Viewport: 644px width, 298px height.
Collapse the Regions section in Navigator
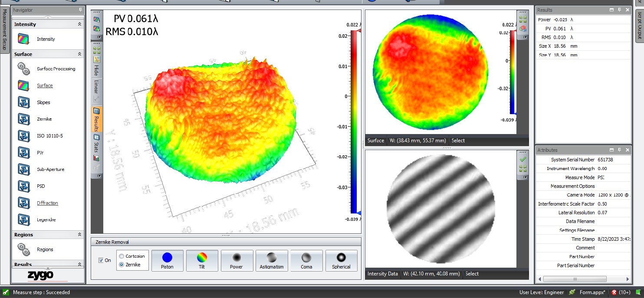point(79,235)
